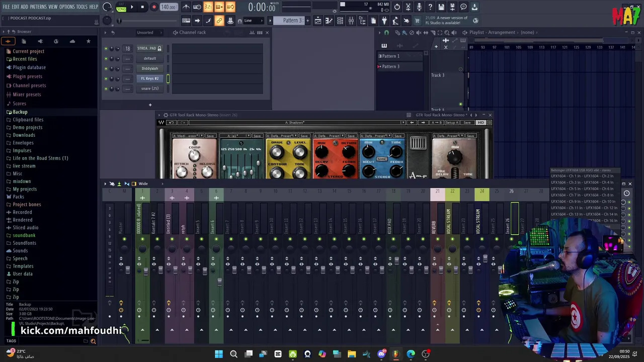This screenshot has height=362, width=644.
Task: Click the next preset arrow in GTR Rack
Action: (x=423, y=123)
